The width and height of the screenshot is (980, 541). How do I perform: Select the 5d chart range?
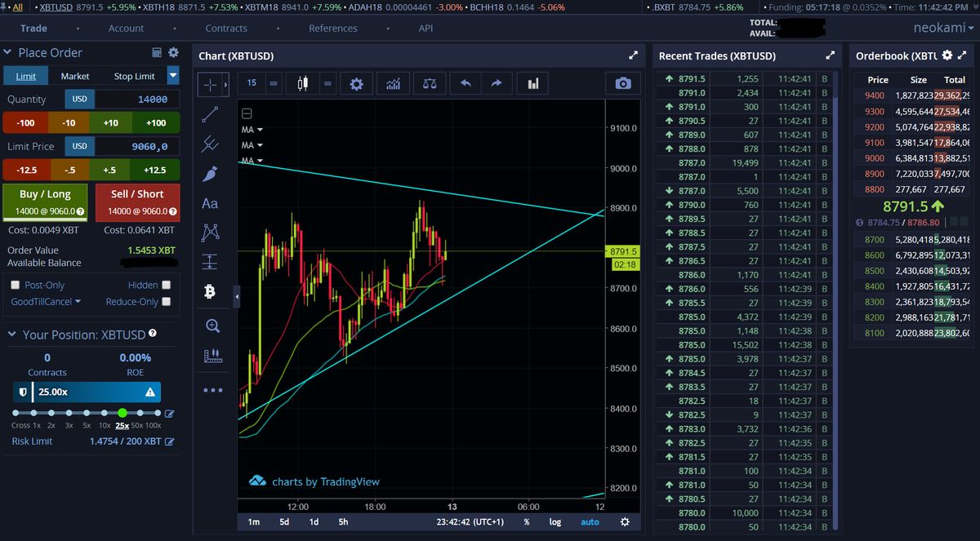click(x=284, y=521)
